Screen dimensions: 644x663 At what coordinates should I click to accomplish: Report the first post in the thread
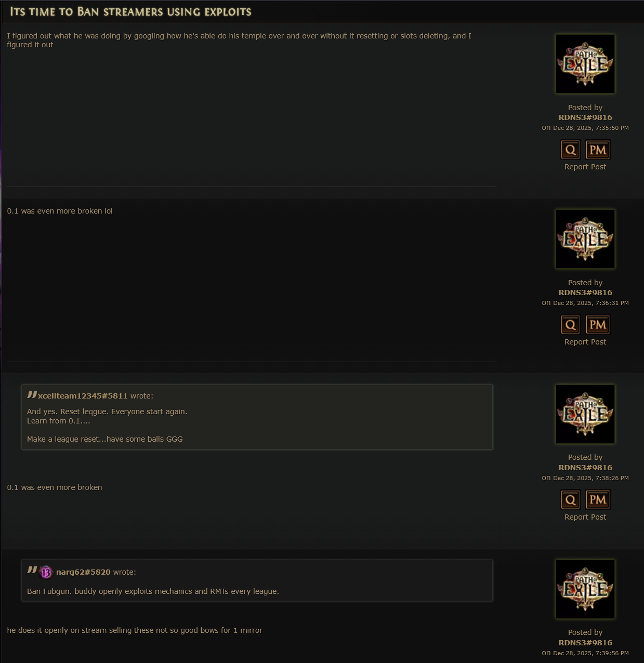[585, 167]
